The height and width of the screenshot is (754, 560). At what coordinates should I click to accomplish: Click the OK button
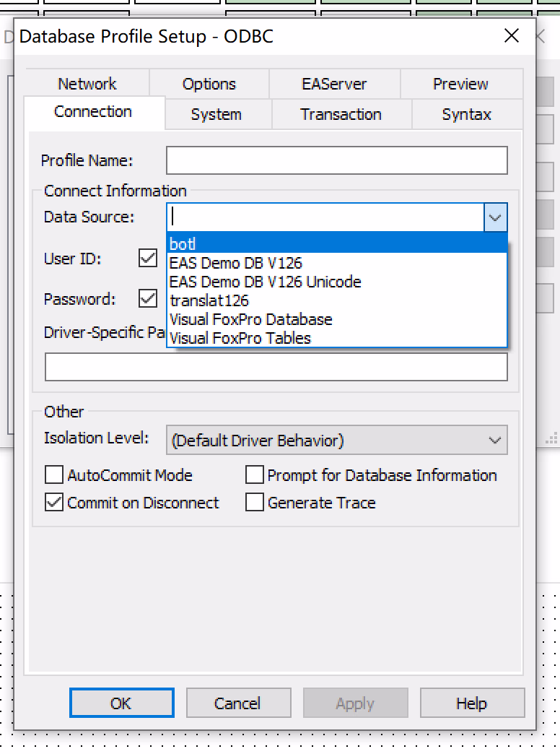[121, 703]
